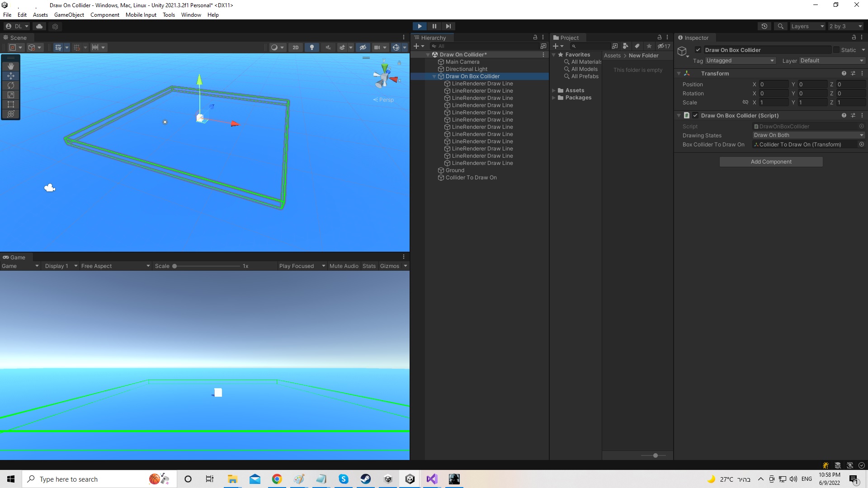Click Gizmos button in Game view
868x488 pixels.
[390, 266]
